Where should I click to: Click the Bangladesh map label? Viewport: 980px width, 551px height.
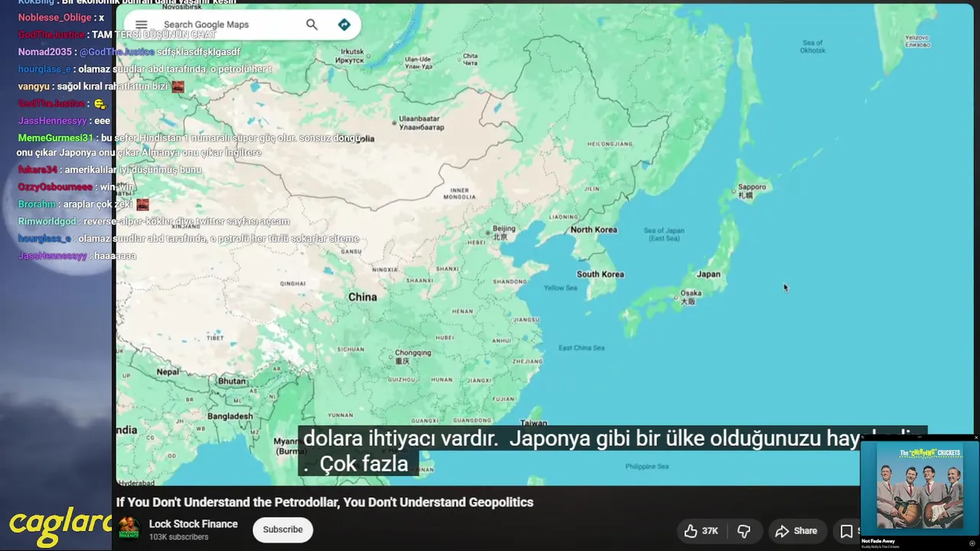point(230,416)
